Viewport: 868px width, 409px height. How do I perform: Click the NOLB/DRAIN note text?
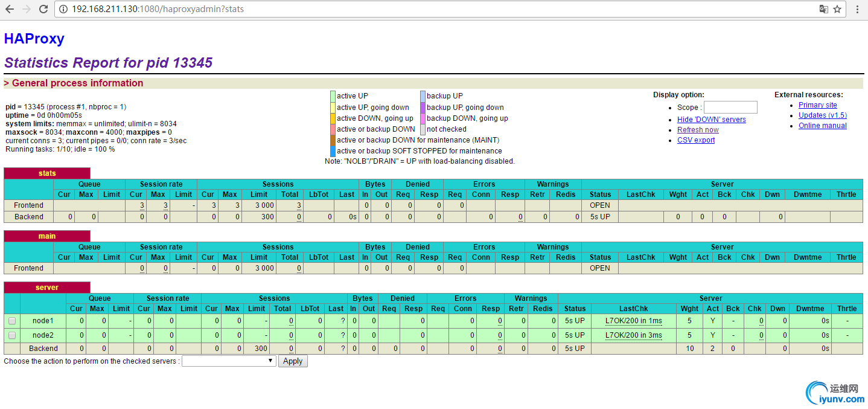420,161
